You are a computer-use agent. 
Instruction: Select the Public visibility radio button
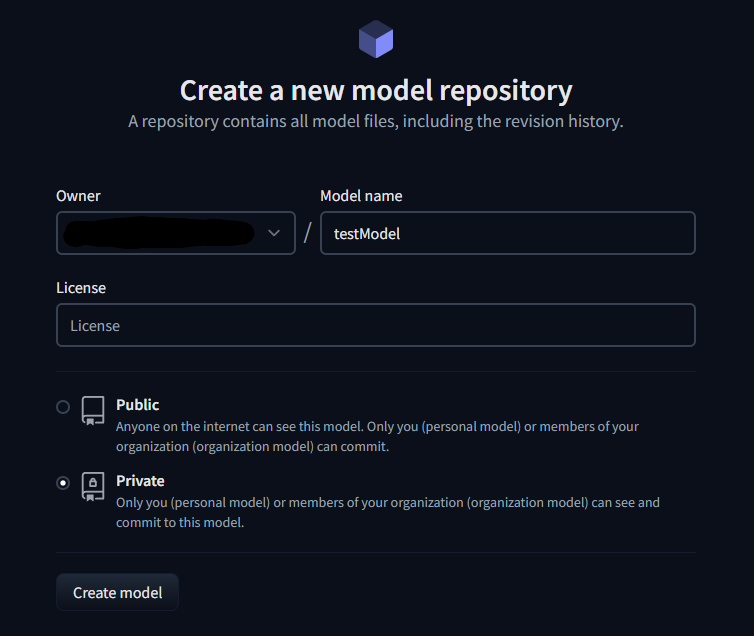pyautogui.click(x=63, y=407)
